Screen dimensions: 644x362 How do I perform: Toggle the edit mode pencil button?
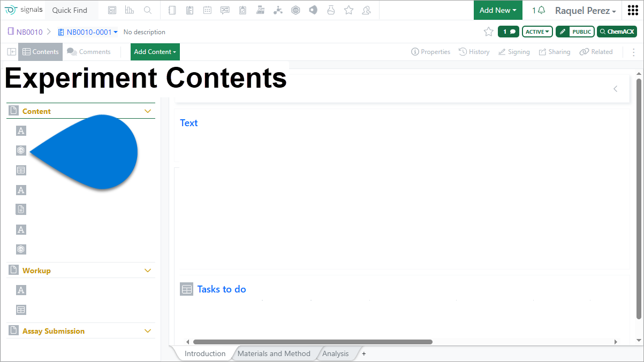[563, 32]
